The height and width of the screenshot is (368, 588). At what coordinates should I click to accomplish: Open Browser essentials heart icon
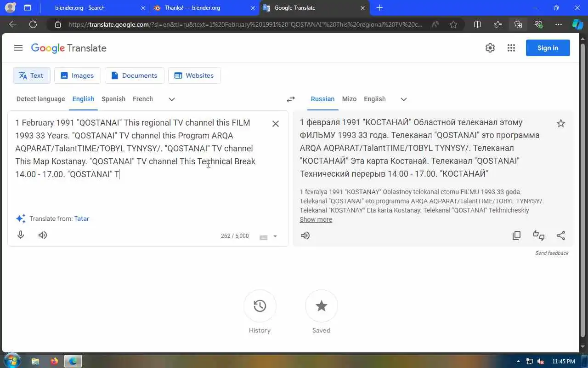(x=538, y=24)
